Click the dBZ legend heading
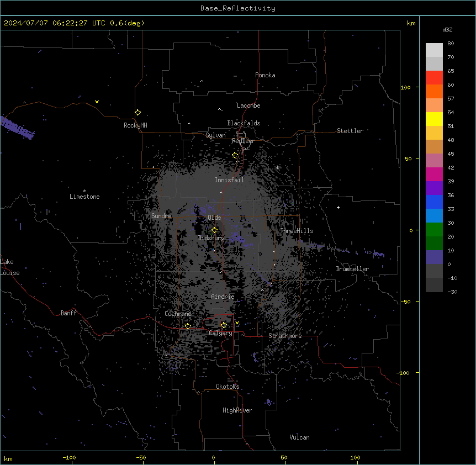 [447, 29]
